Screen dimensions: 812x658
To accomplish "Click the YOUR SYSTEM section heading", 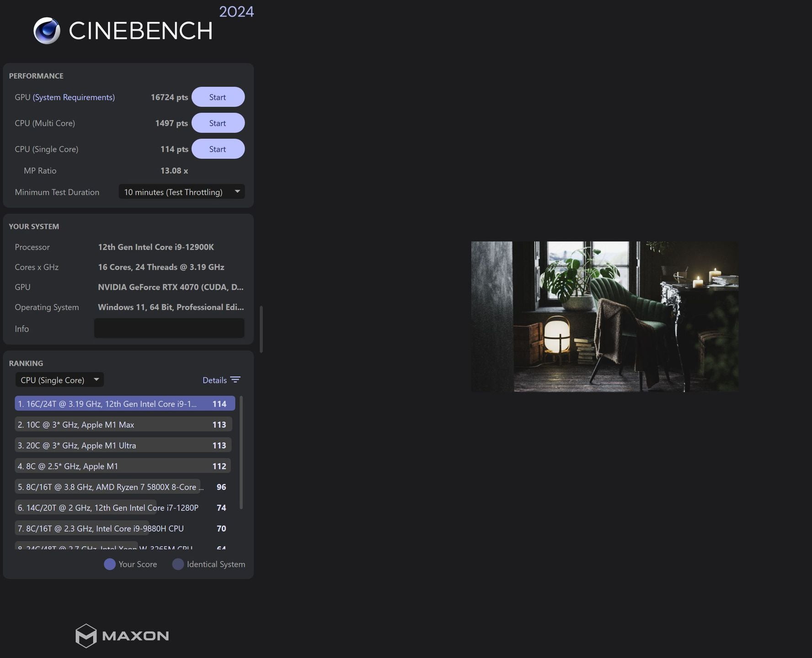I will tap(34, 226).
